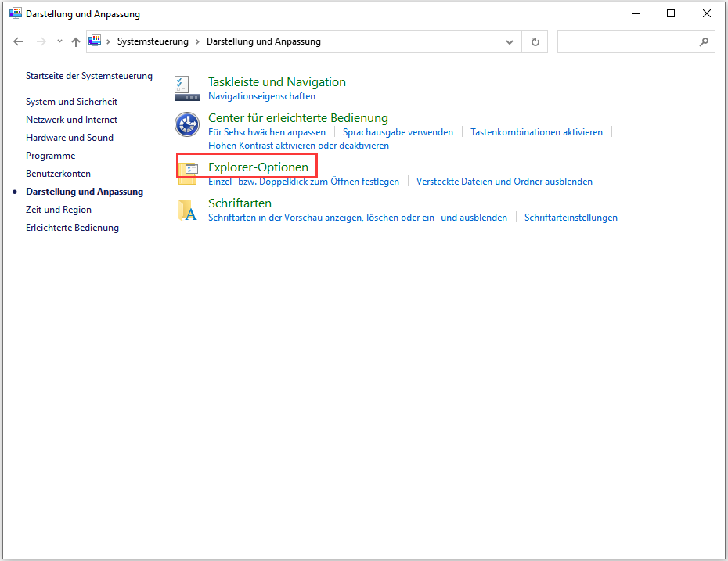This screenshot has width=728, height=561.
Task: Click the search magnifier icon
Action: coord(704,41)
